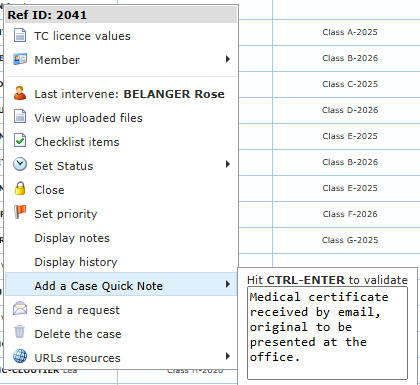The height and width of the screenshot is (385, 420).
Task: Click the Member ID card icon
Action: (20, 59)
